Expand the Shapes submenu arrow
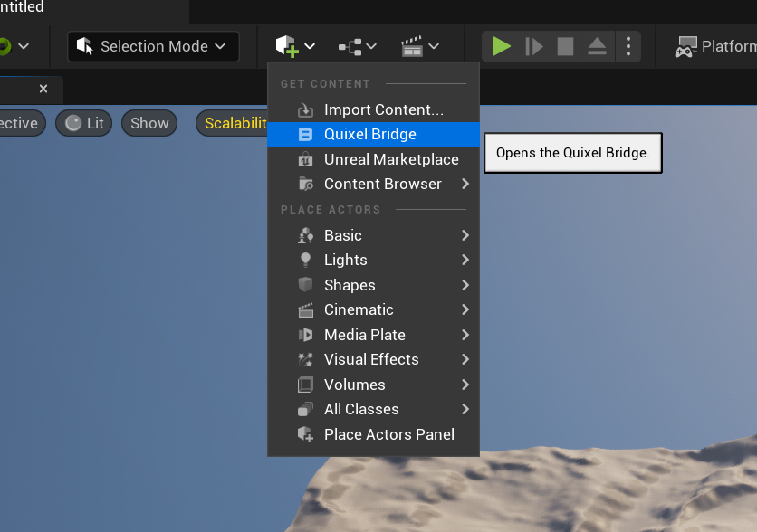Viewport: 757px width, 532px height. click(x=465, y=285)
